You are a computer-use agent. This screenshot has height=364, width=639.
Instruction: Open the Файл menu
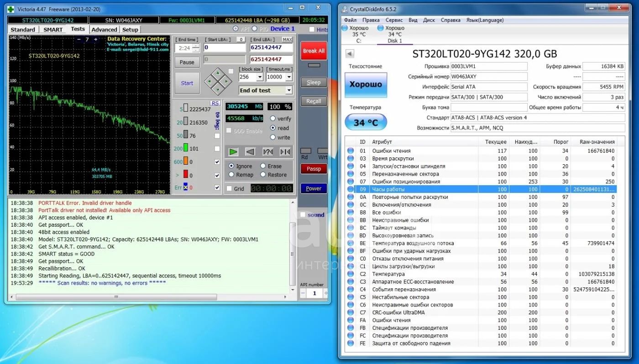(351, 20)
